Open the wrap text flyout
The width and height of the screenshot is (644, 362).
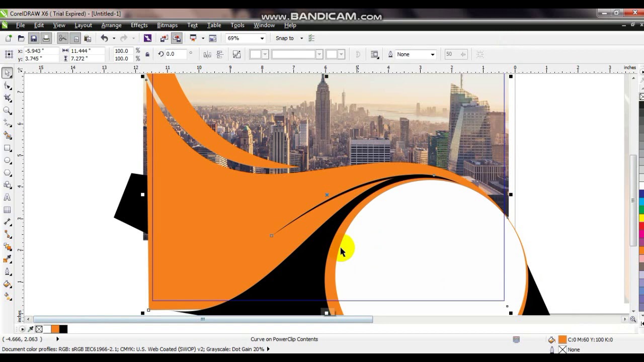[374, 54]
